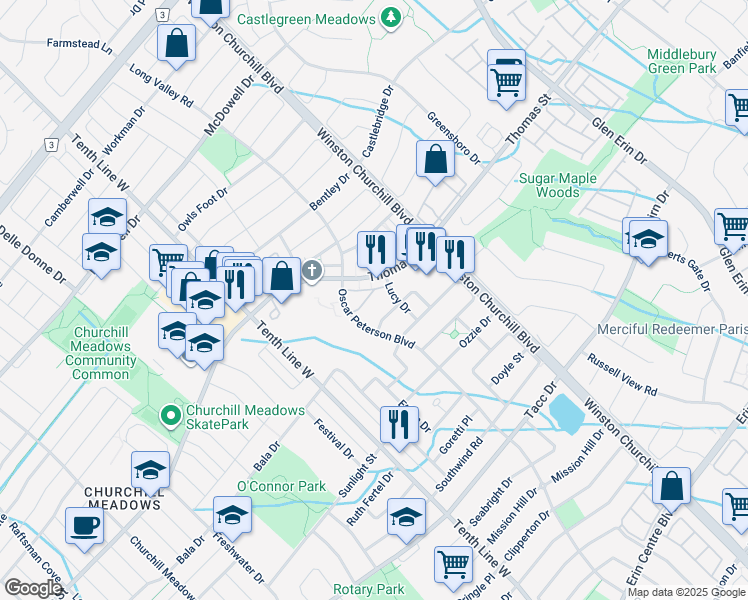The height and width of the screenshot is (600, 748).
Task: Select the coffee cup cafe marker
Action: [84, 526]
